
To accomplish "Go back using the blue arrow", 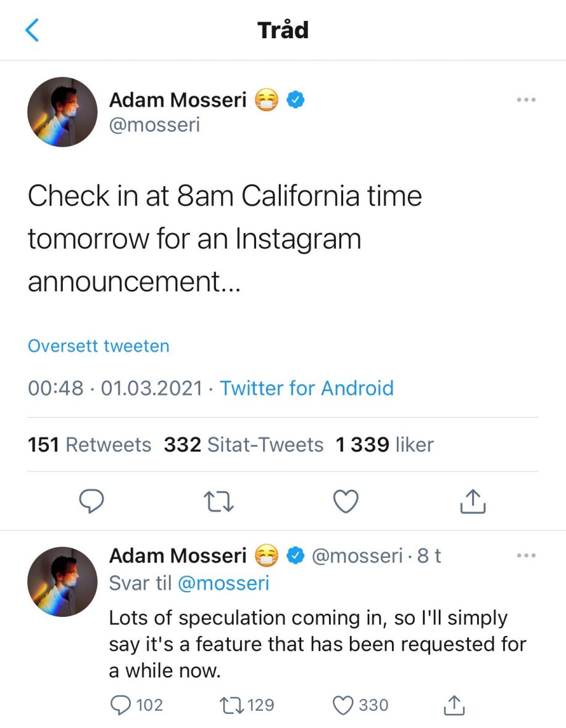I will [31, 31].
